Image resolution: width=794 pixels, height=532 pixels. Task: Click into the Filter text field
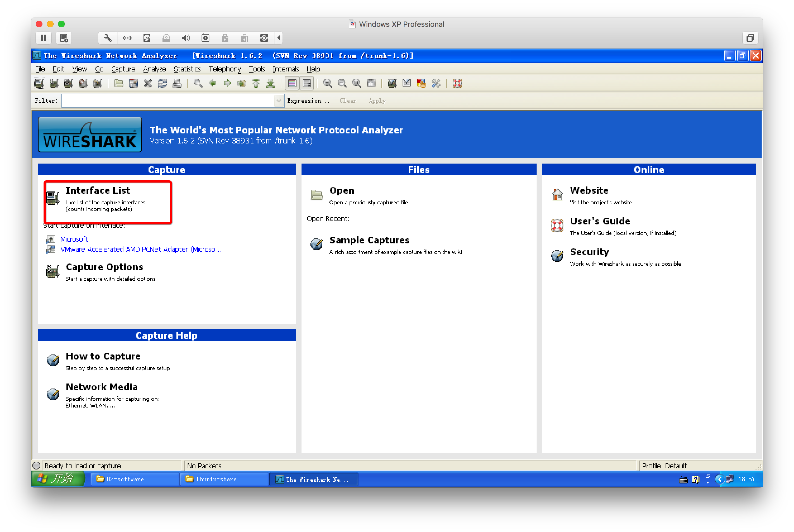pos(168,101)
